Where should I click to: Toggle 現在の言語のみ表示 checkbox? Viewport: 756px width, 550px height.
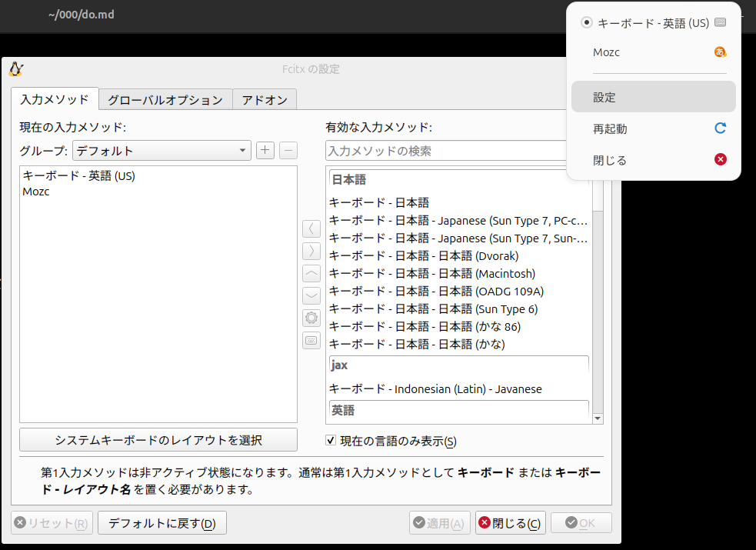pos(331,440)
